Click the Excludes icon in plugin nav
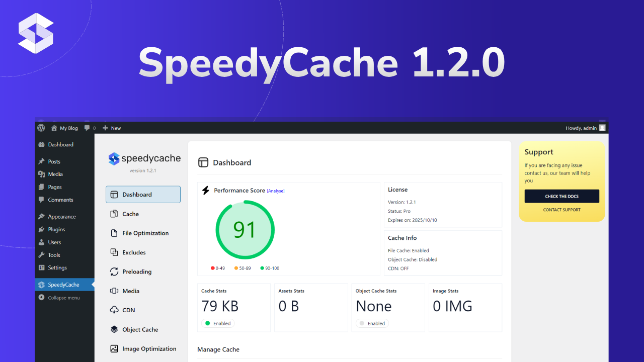The image size is (644, 362). click(x=114, y=252)
